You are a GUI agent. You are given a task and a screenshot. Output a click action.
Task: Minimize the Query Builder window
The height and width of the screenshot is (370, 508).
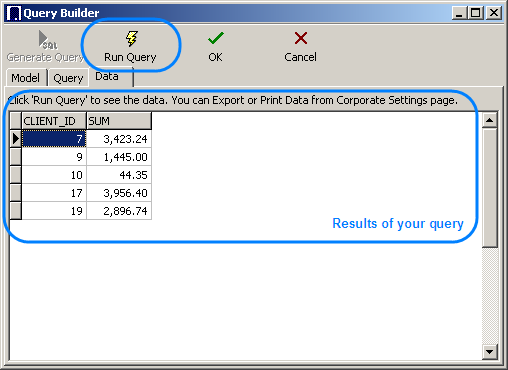[460, 13]
